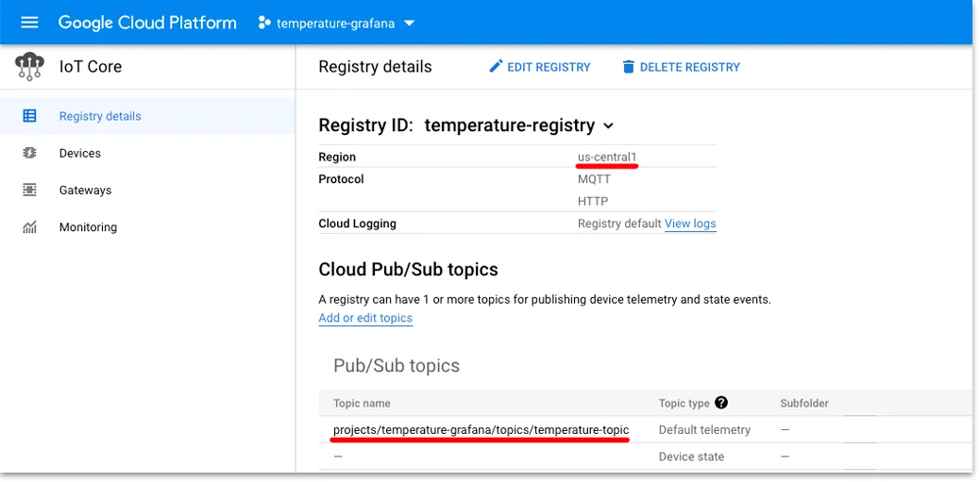Click the trash icon for Delete Registry
This screenshot has width=980, height=482.
pos(629,67)
